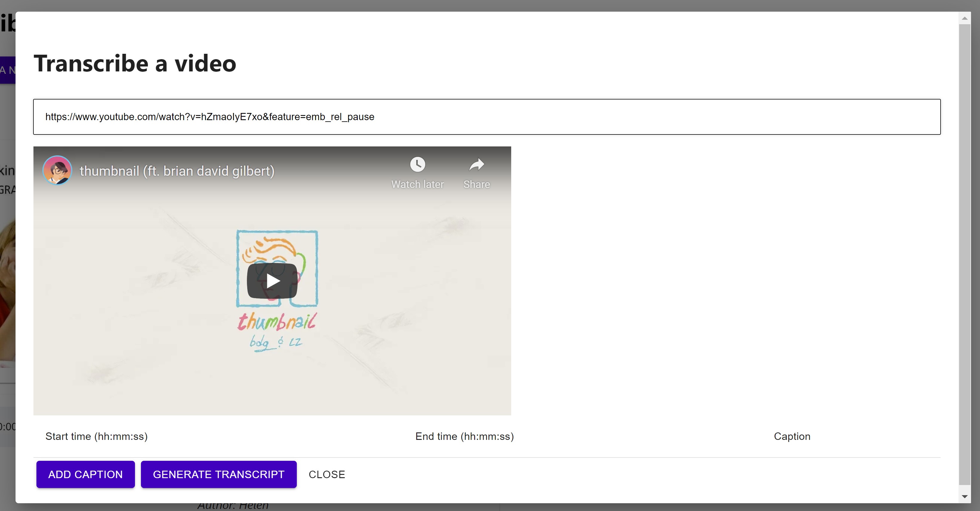Click the Watch later clock icon
Screen dimensions: 980x511
point(417,164)
